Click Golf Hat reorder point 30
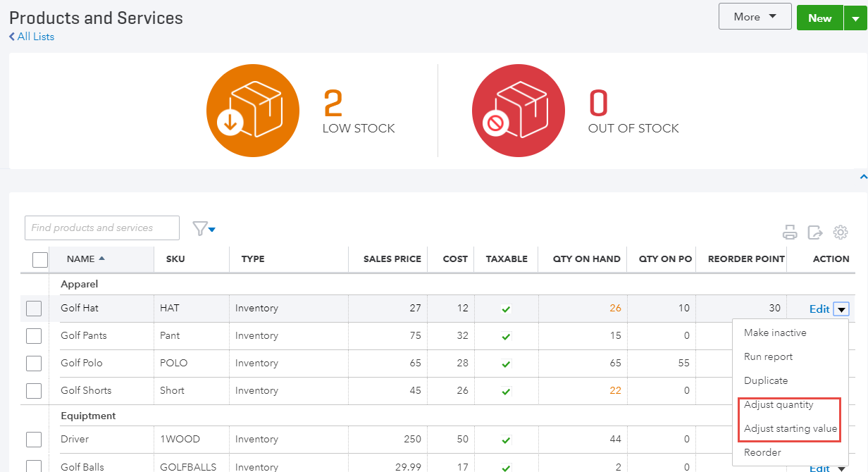 pyautogui.click(x=774, y=309)
